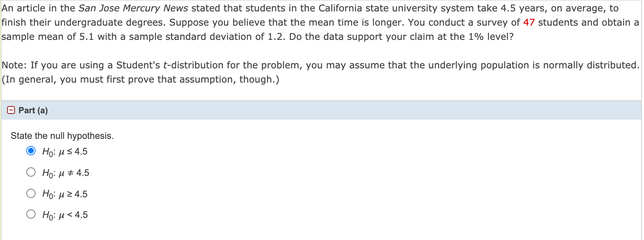Mark the H0: μ < 4.5 radio button
The image size is (644, 240).
pyautogui.click(x=31, y=214)
